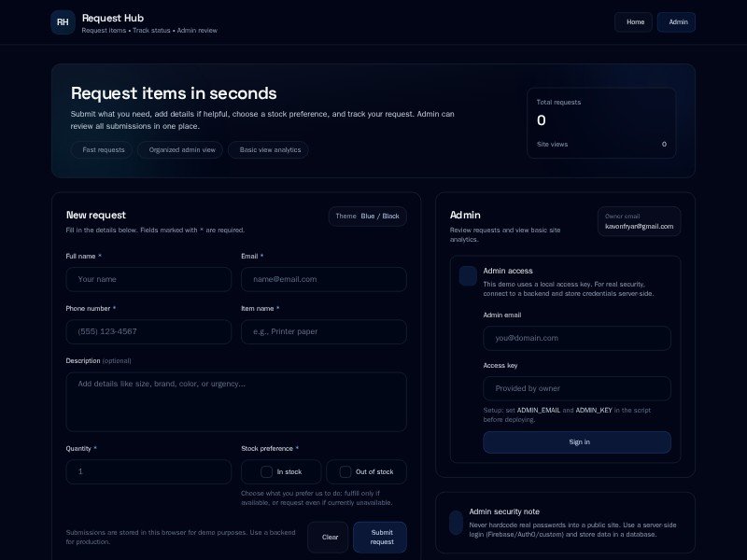
Task: Toggle the Blue / Black theme switch
Action: (x=367, y=217)
